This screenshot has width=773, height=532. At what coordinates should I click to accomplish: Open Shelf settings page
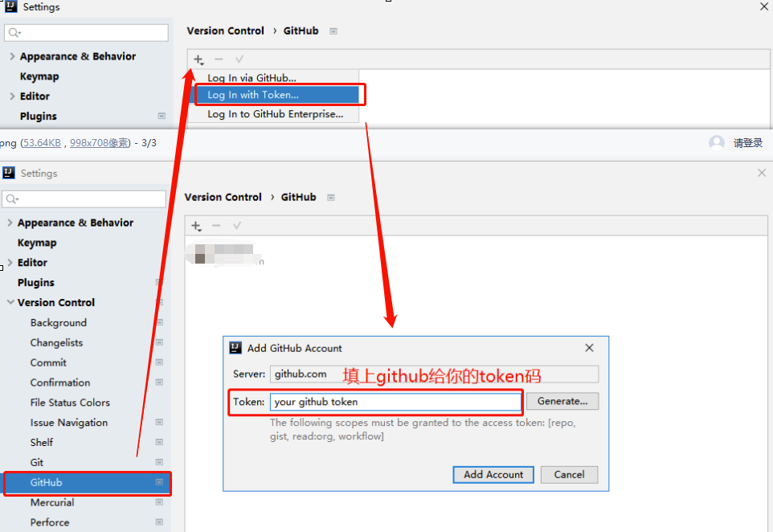42,442
